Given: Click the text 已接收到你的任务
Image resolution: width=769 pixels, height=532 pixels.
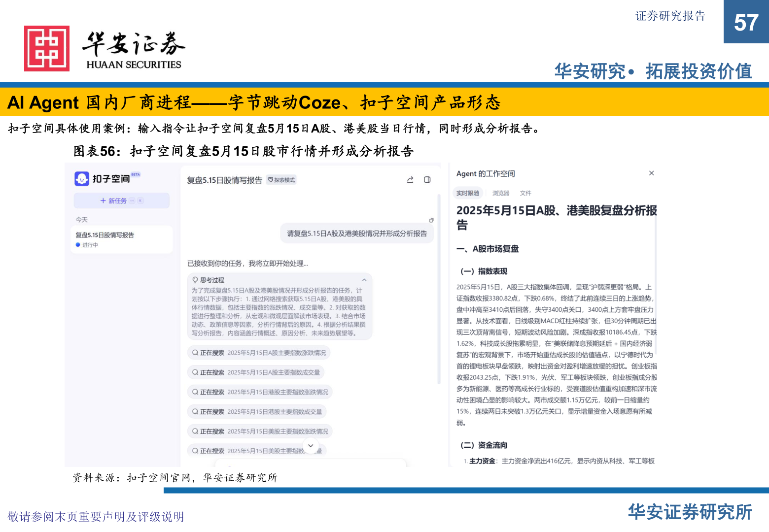Looking at the screenshot, I should coord(247,264).
